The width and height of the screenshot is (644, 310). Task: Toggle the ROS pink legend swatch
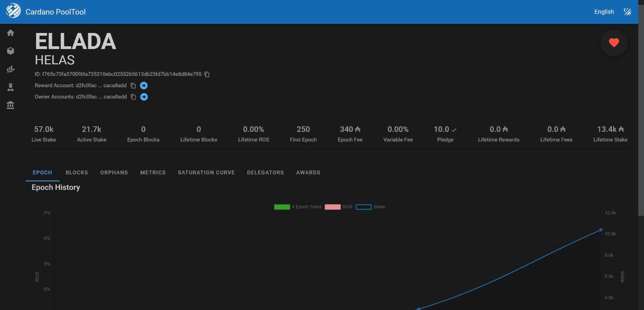pyautogui.click(x=332, y=207)
